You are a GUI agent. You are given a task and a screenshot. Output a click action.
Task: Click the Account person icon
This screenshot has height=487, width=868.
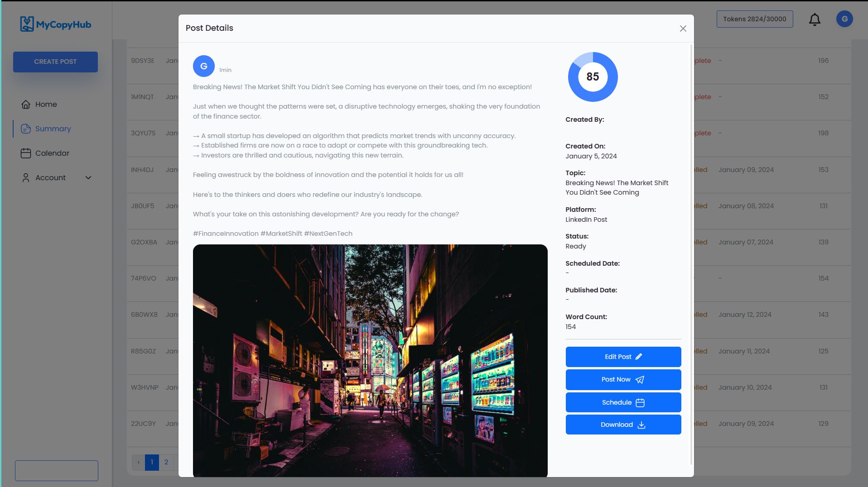[25, 177]
